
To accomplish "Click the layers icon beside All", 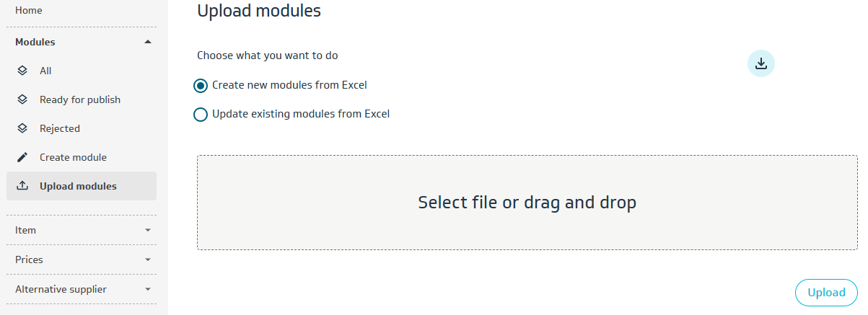I will click(22, 71).
